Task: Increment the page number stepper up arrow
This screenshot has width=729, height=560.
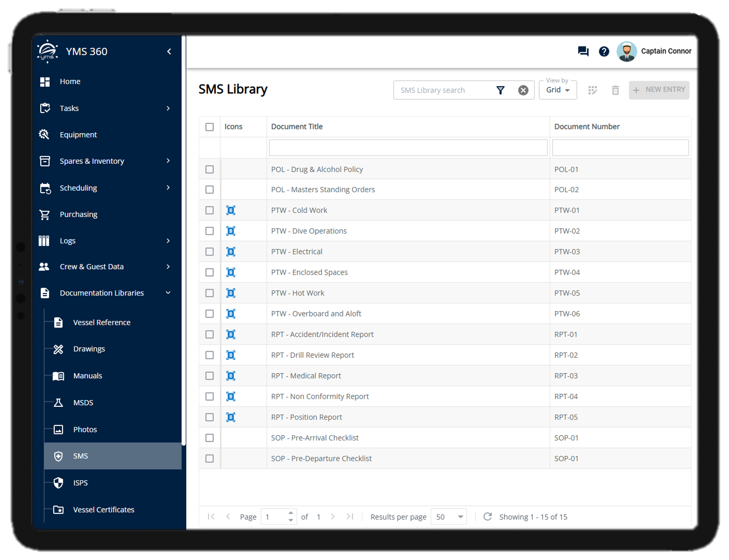Action: tap(291, 513)
